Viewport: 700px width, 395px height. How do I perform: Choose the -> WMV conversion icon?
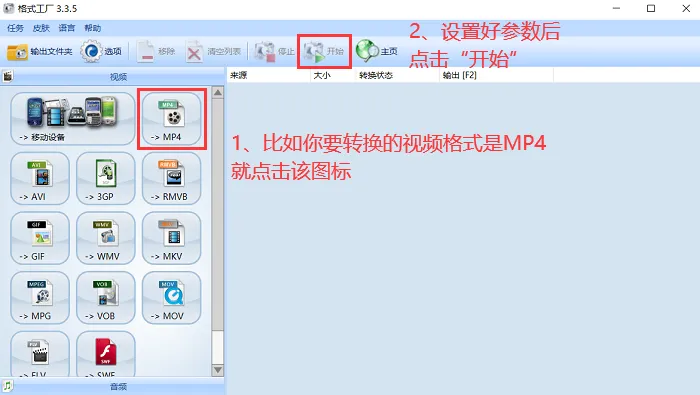106,238
